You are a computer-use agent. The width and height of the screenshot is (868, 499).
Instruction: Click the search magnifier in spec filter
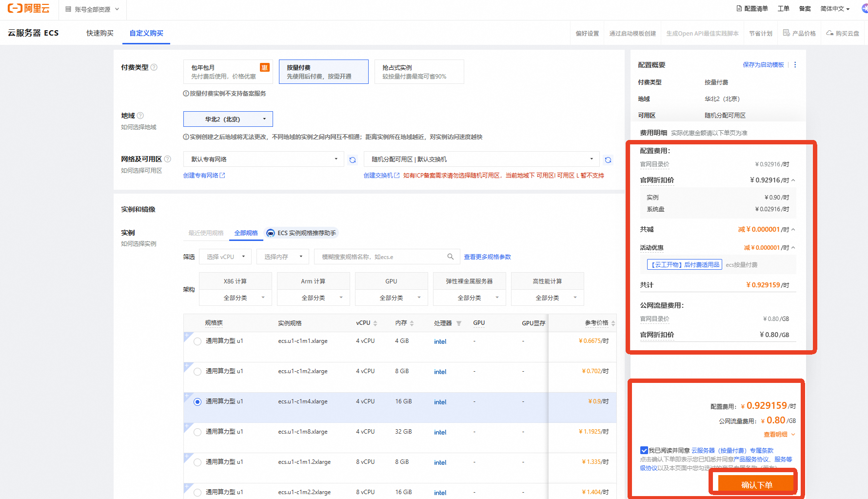pos(451,257)
